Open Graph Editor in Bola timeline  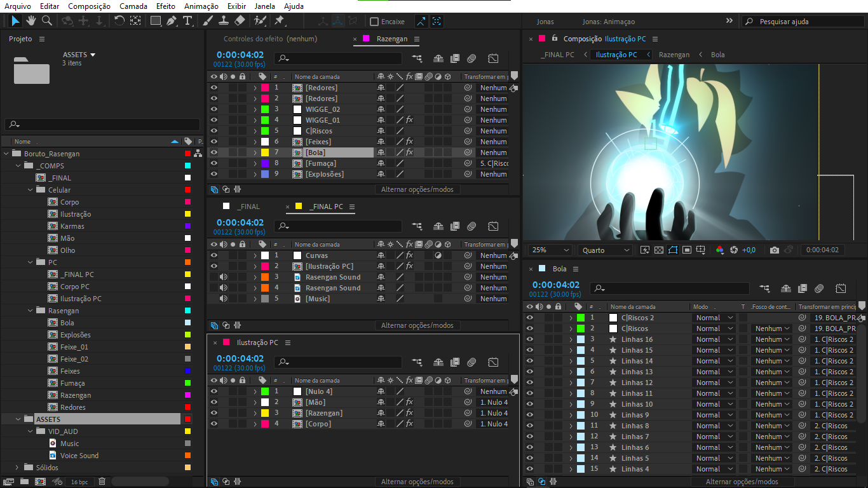pos(841,288)
